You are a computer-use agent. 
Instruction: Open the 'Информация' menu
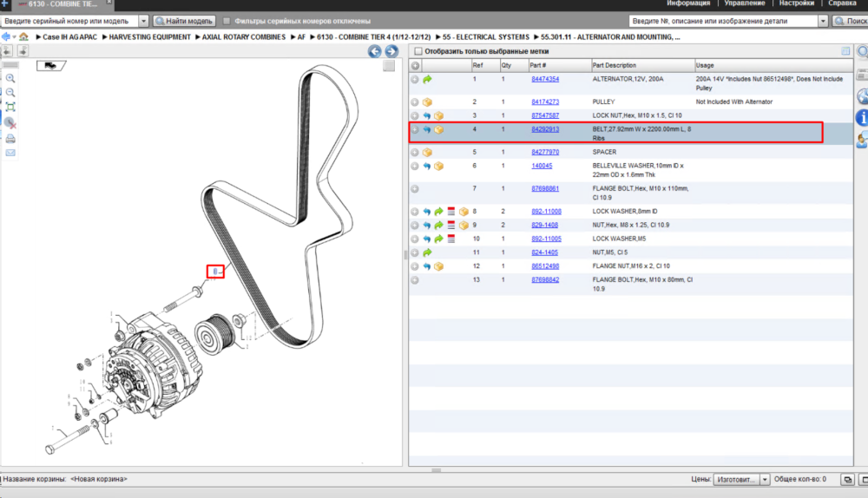point(688,3)
